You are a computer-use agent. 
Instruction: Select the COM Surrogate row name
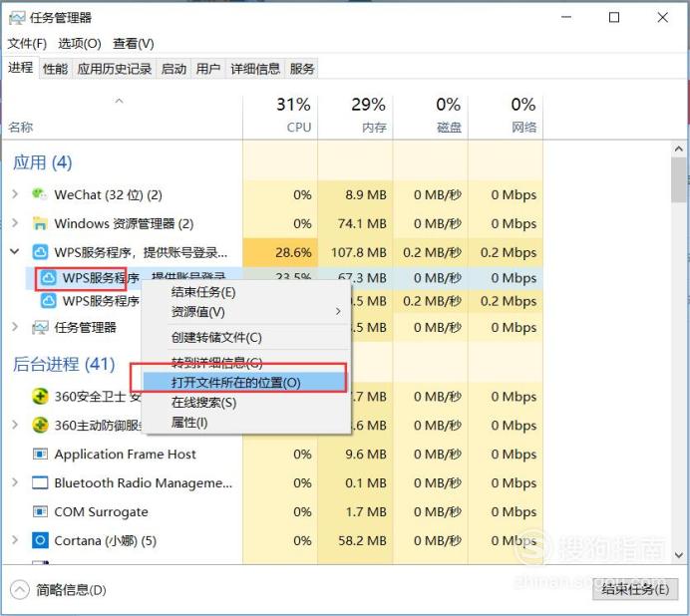[102, 512]
